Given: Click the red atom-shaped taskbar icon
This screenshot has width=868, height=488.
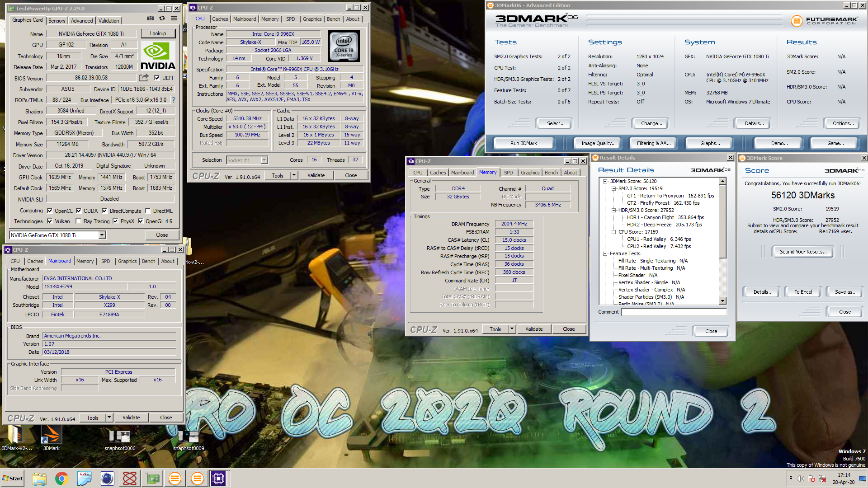Looking at the screenshot, I should pos(130,479).
